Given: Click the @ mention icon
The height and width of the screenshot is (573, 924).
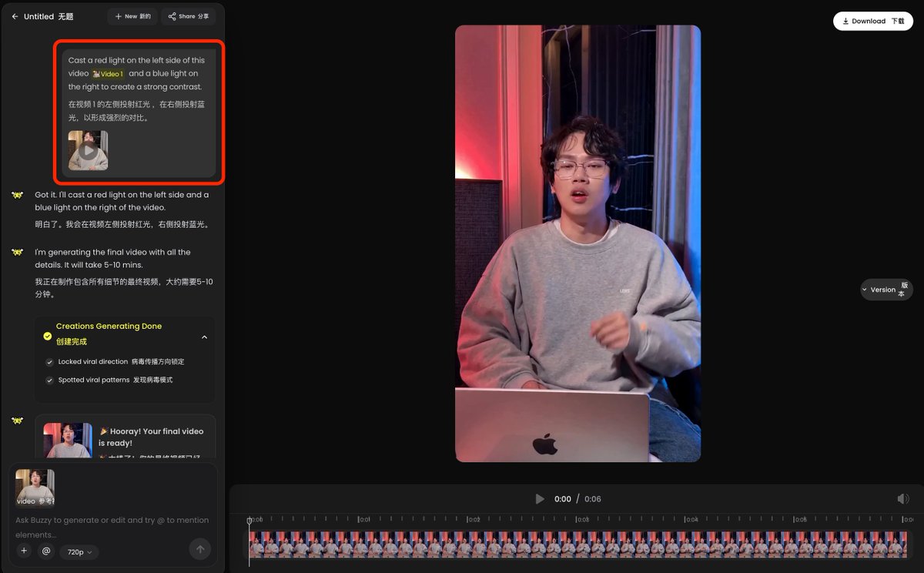Looking at the screenshot, I should click(x=46, y=551).
